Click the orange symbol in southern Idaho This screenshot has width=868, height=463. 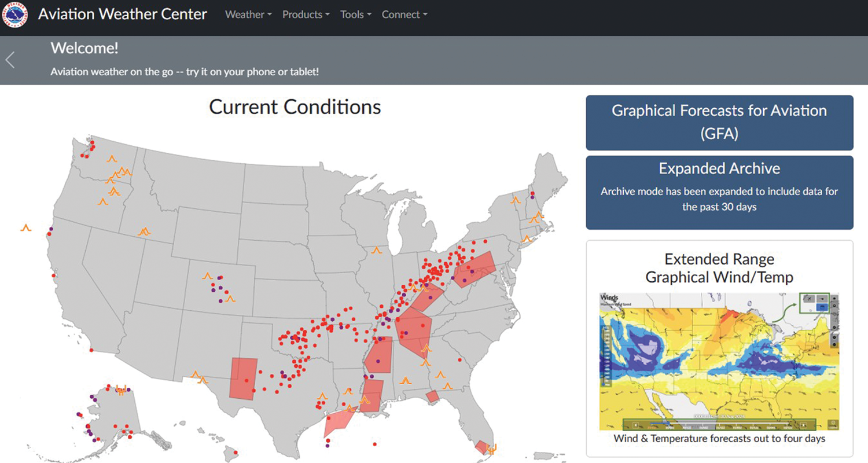[144, 231]
